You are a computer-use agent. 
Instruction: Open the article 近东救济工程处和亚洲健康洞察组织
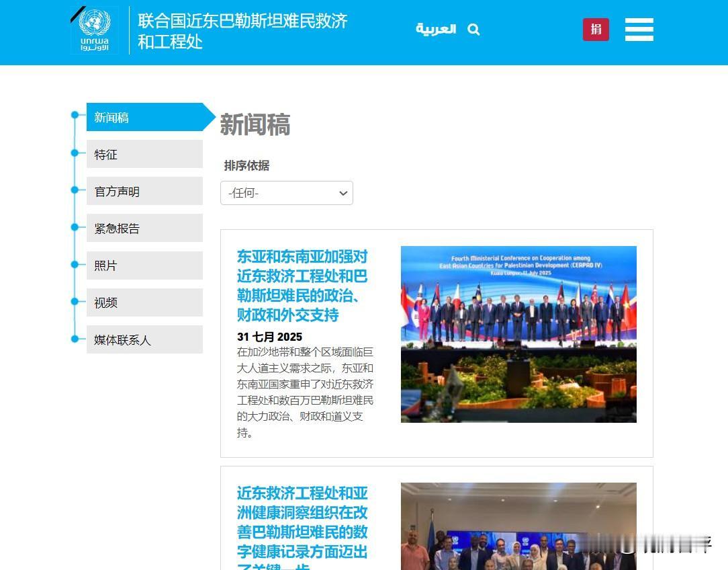tap(302, 527)
